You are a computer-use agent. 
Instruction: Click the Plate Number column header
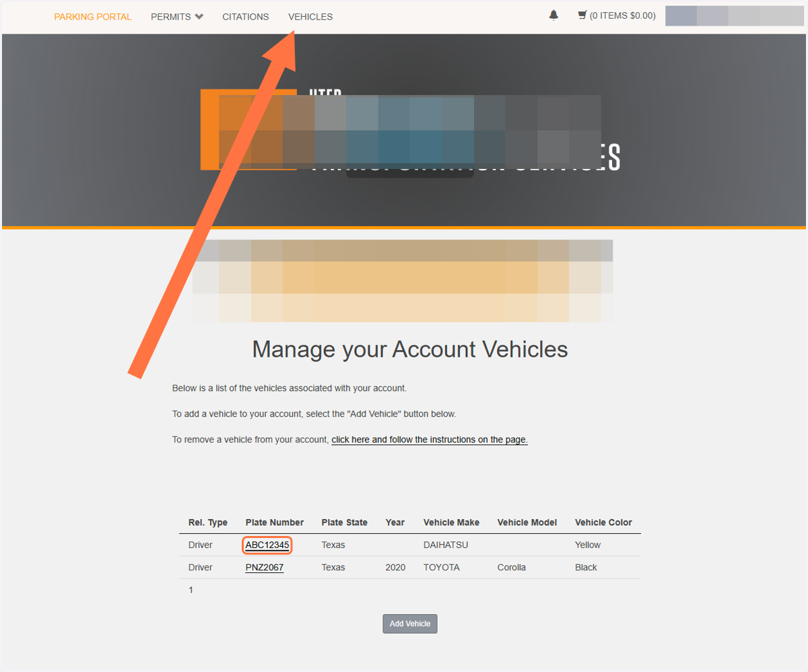click(275, 523)
